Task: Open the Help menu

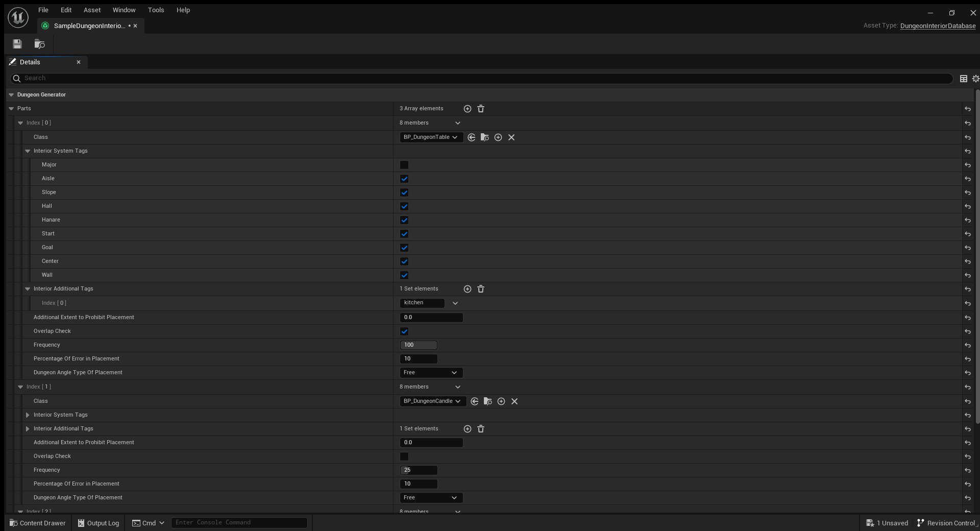Action: [183, 10]
